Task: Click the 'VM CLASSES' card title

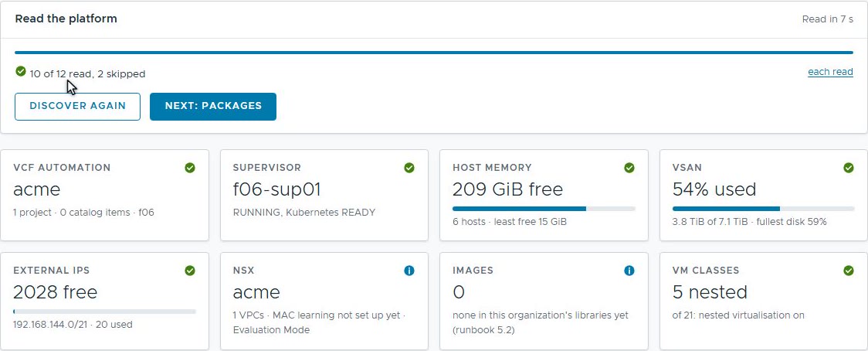Action: click(x=706, y=271)
